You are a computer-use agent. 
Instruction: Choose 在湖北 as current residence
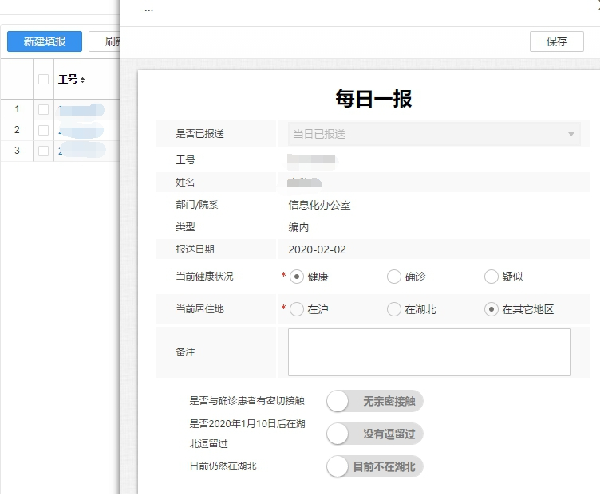394,309
